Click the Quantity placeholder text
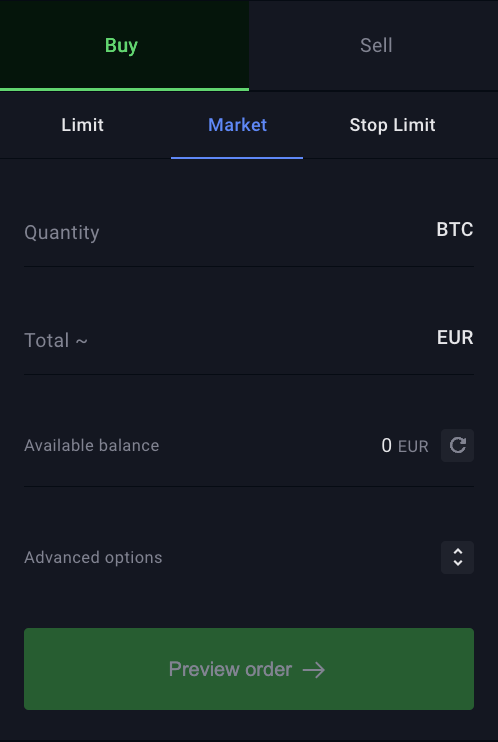This screenshot has width=498, height=742. point(62,233)
